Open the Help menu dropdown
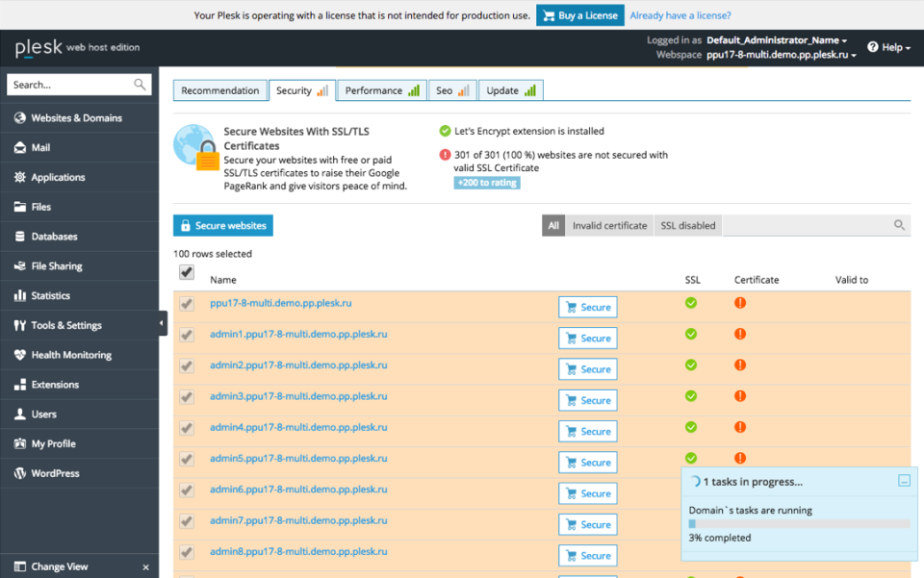The image size is (924, 578). 888,47
